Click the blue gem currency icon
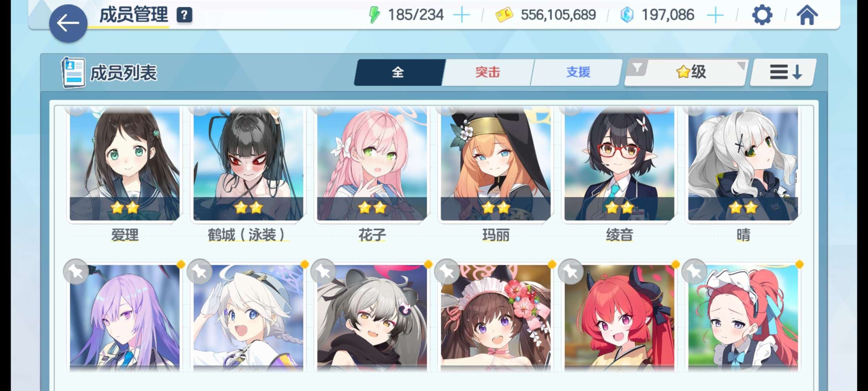The image size is (868, 391). 627,15
